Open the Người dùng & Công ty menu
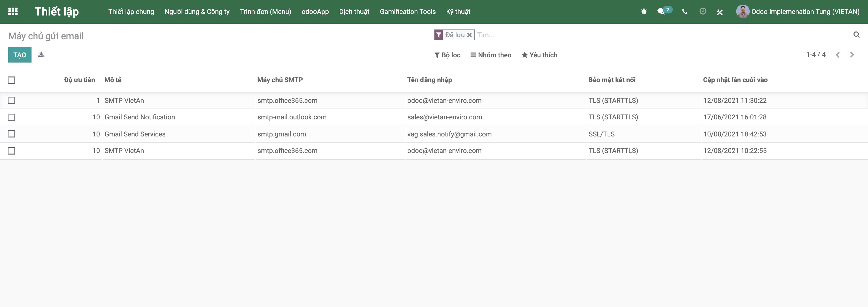 coord(197,11)
